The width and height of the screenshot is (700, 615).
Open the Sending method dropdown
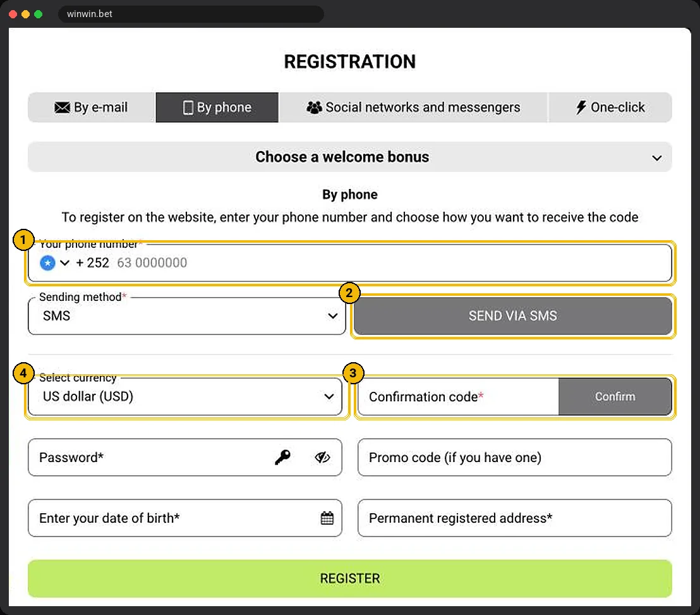pyautogui.click(x=186, y=316)
